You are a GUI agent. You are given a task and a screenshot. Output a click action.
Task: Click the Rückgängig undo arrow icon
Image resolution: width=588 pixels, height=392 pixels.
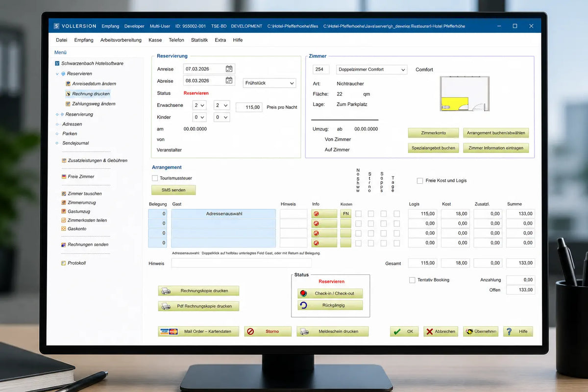(x=303, y=305)
